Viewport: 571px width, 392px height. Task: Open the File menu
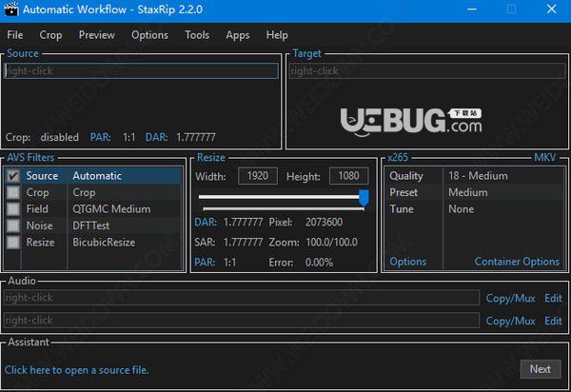[x=15, y=35]
